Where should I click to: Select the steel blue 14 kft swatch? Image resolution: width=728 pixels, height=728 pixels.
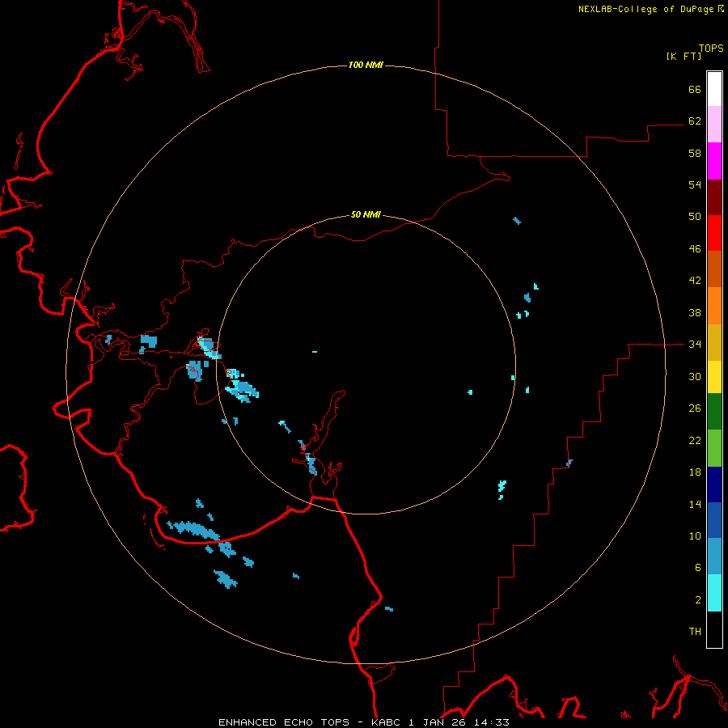tap(714, 557)
